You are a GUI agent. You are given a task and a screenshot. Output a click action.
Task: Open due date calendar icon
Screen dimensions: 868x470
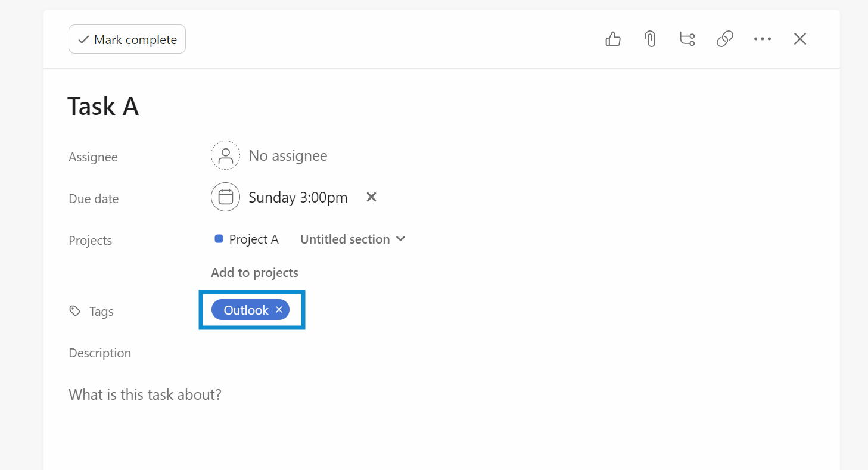[x=225, y=197]
